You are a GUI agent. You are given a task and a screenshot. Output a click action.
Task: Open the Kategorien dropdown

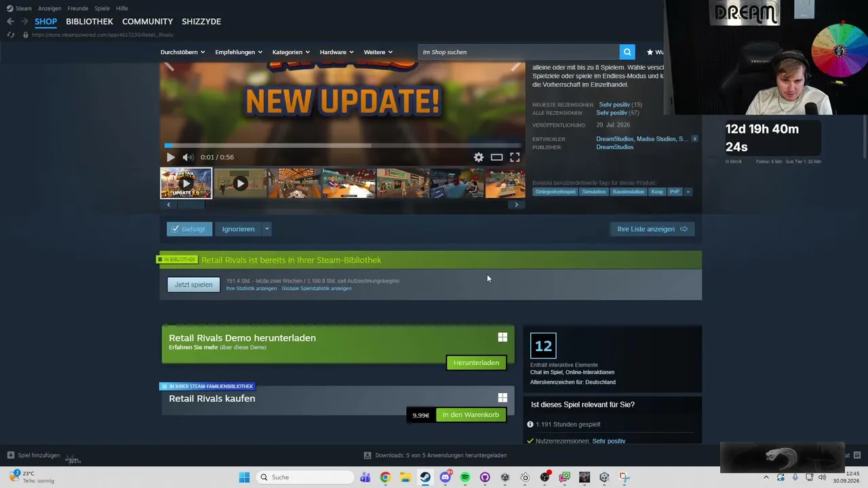(291, 52)
